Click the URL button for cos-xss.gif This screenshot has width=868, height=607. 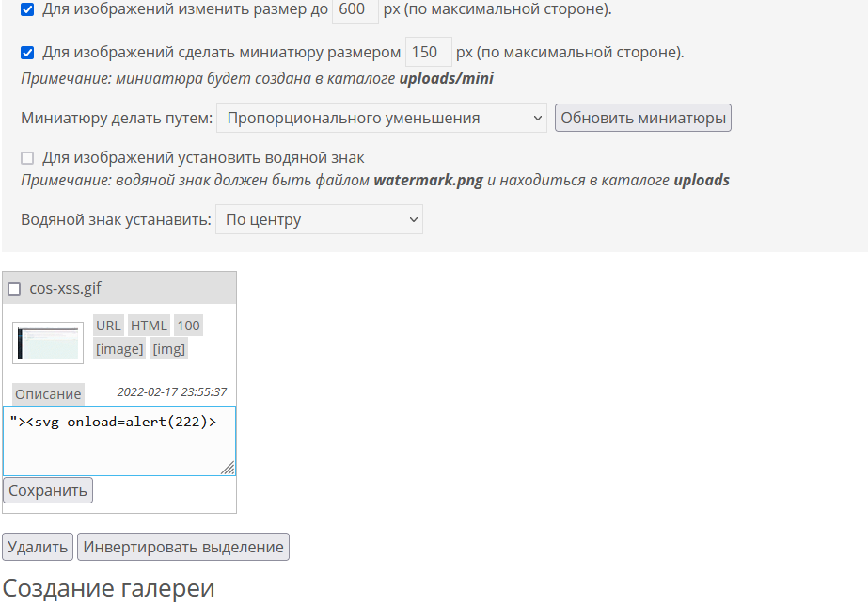coord(107,325)
